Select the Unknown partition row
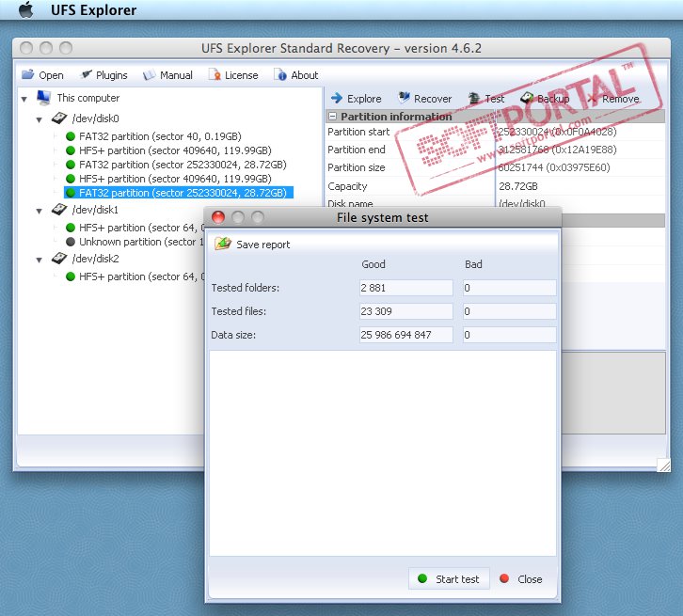 [135, 242]
